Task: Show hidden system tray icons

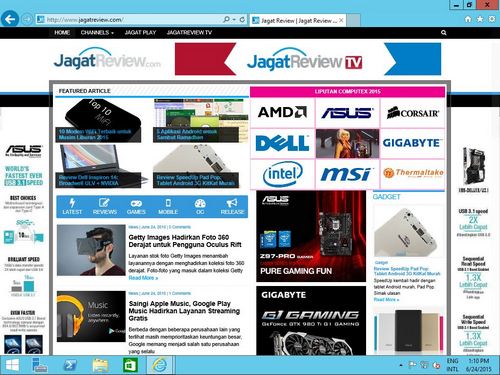Action: [401, 365]
